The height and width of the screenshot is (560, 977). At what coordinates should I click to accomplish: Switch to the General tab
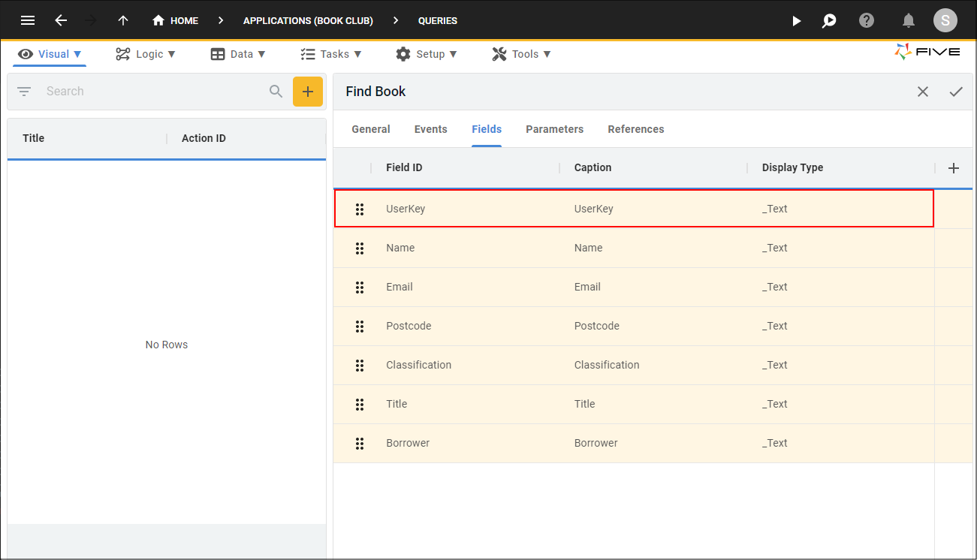(x=371, y=129)
